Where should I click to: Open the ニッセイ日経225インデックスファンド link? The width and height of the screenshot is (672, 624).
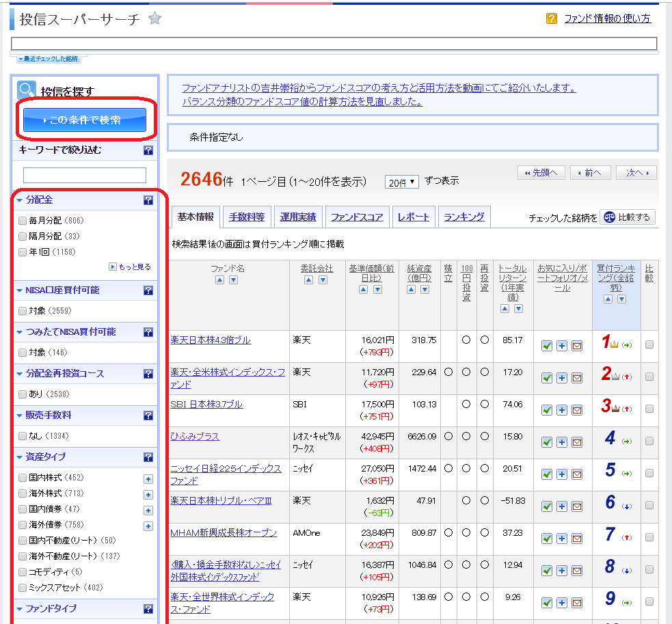click(226, 474)
